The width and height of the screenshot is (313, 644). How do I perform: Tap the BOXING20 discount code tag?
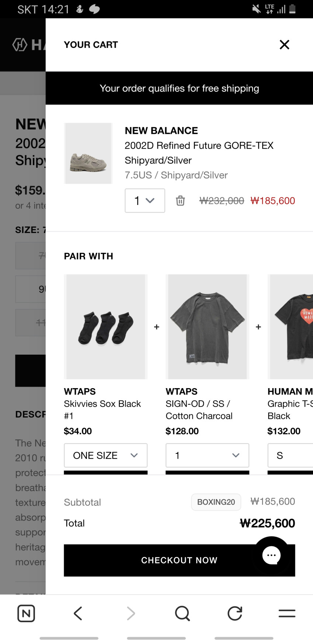216,502
